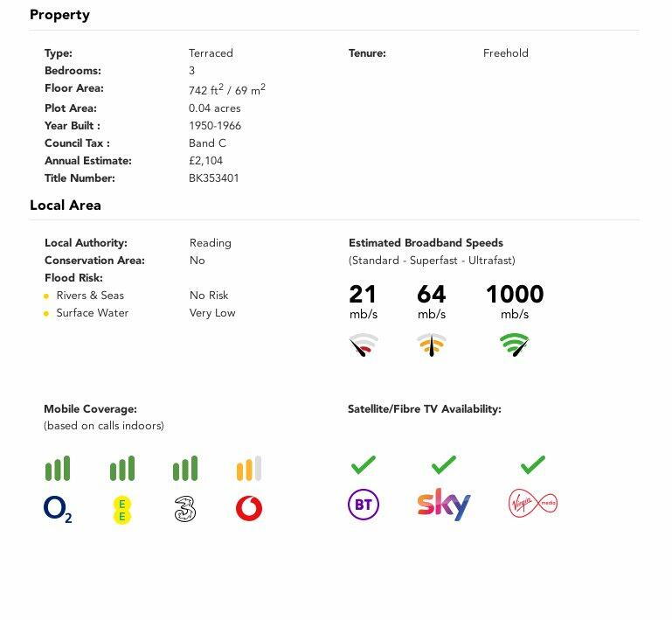
Task: Click the Virgin Media logo
Action: pyautogui.click(x=533, y=504)
